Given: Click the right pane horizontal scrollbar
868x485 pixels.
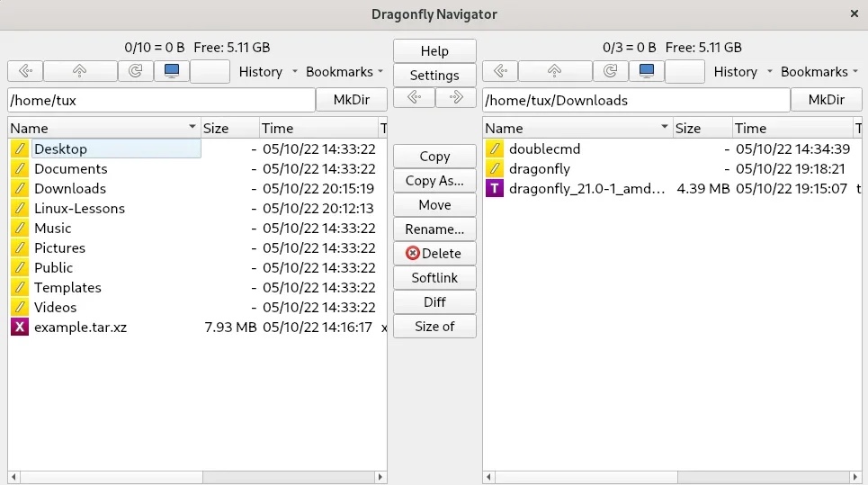Looking at the screenshot, I should [x=672, y=477].
